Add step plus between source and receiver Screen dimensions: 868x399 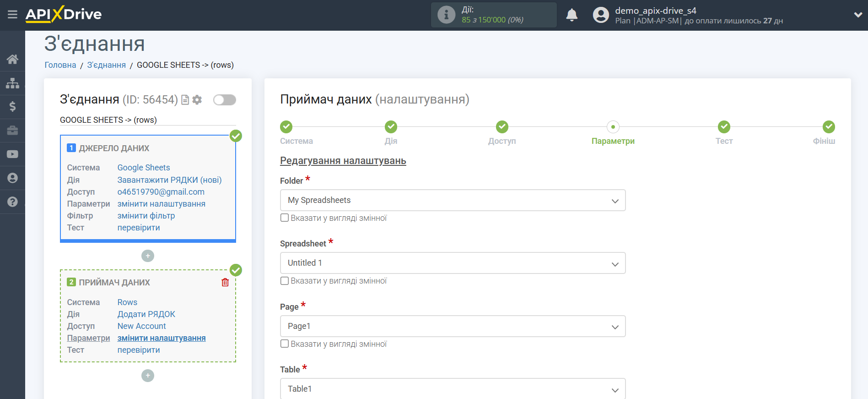(x=148, y=256)
